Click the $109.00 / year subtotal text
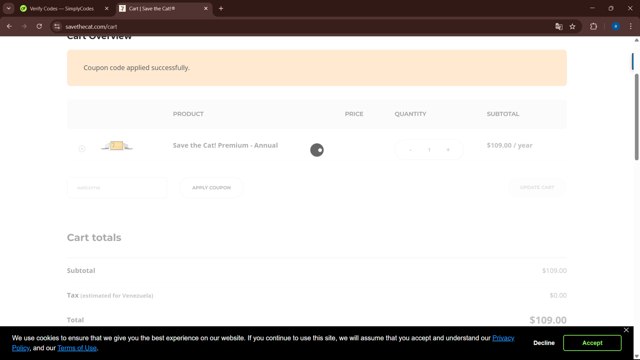 pyautogui.click(x=509, y=145)
